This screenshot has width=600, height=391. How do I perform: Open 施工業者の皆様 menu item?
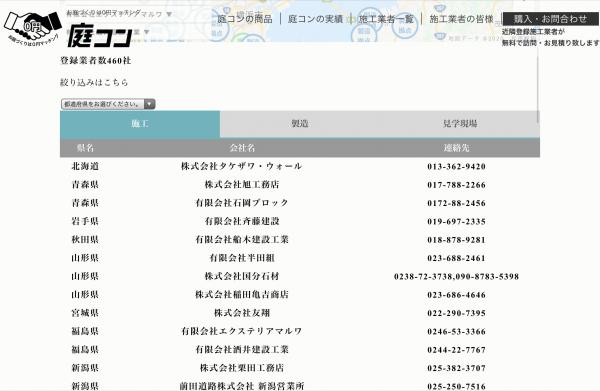[x=461, y=19]
